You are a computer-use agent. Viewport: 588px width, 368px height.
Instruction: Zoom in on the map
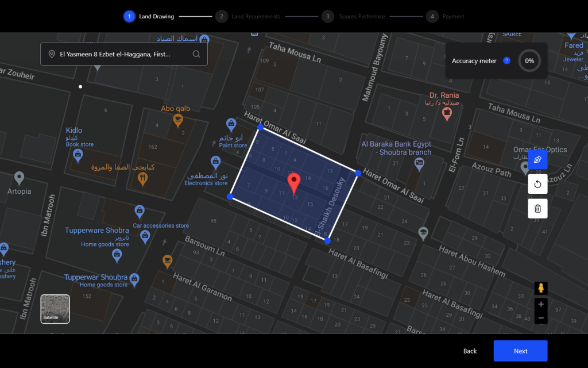point(540,304)
